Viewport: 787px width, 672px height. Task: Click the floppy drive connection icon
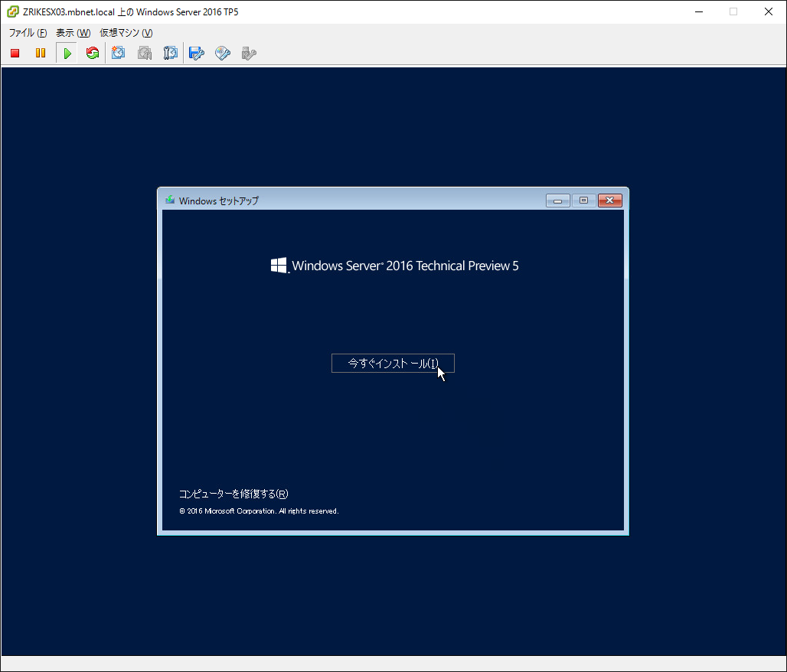pos(197,54)
